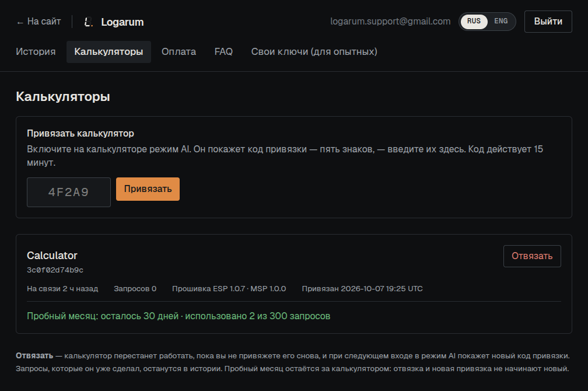Click the device ID 3c0f02d74b9c
Screen dimensions: 588x391
55,270
